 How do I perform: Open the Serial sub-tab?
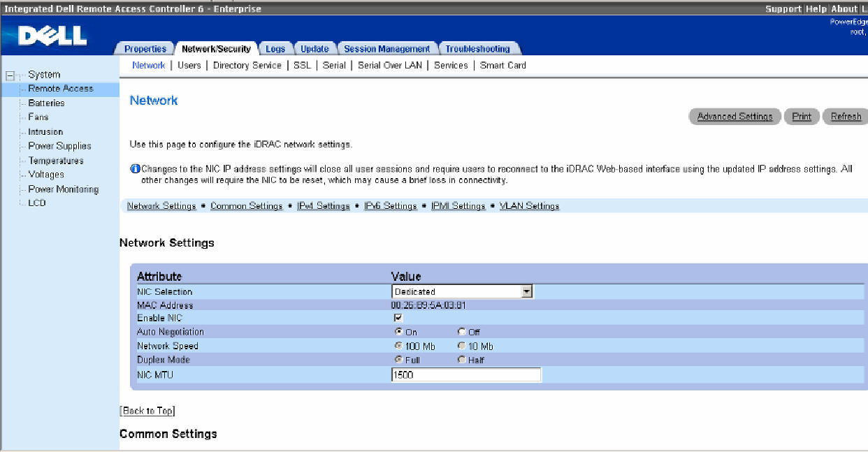(x=334, y=65)
